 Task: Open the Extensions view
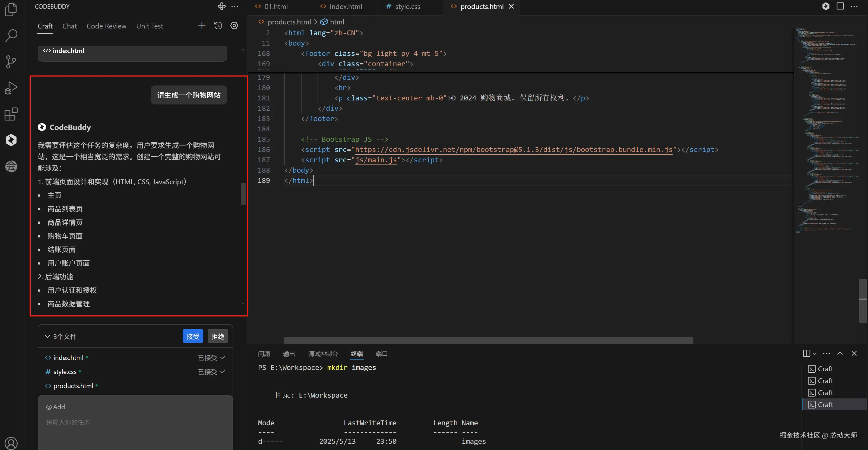click(x=11, y=114)
